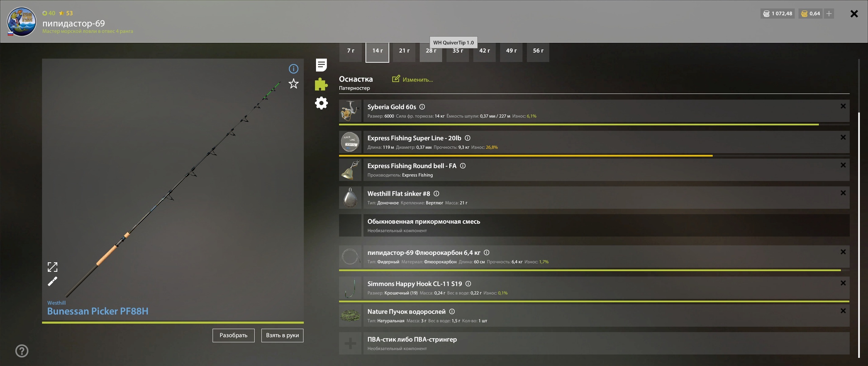Click the Взять в руки button
The image size is (868, 366).
(x=282, y=335)
